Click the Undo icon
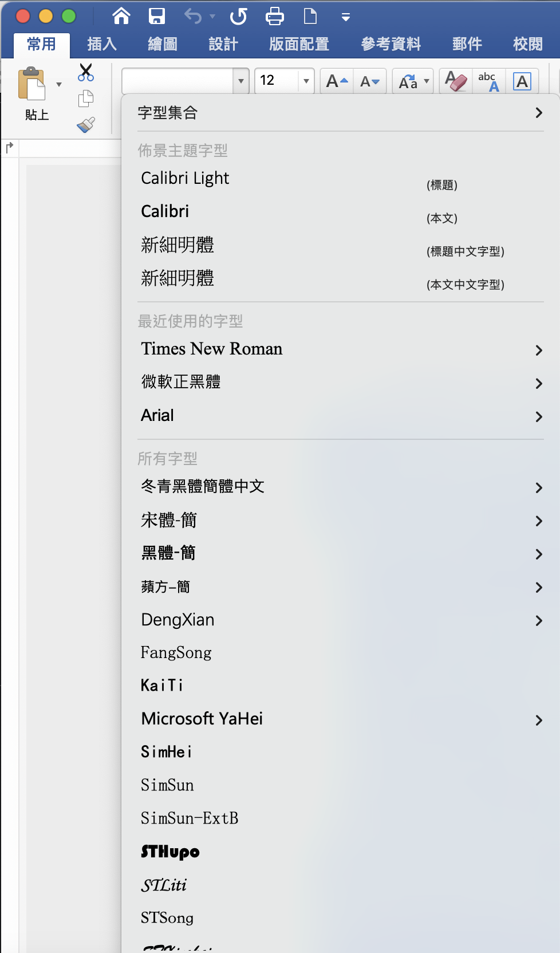Viewport: 560px width, 953px height. point(191,16)
